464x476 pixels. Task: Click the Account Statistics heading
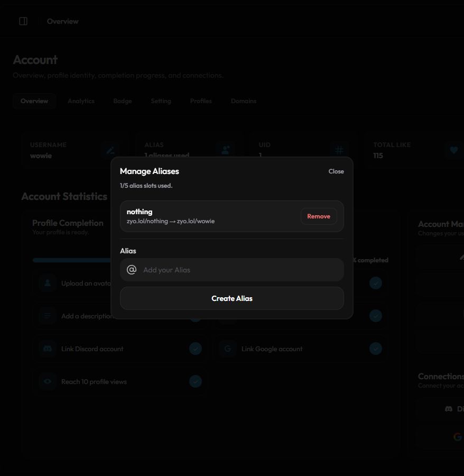pos(64,196)
